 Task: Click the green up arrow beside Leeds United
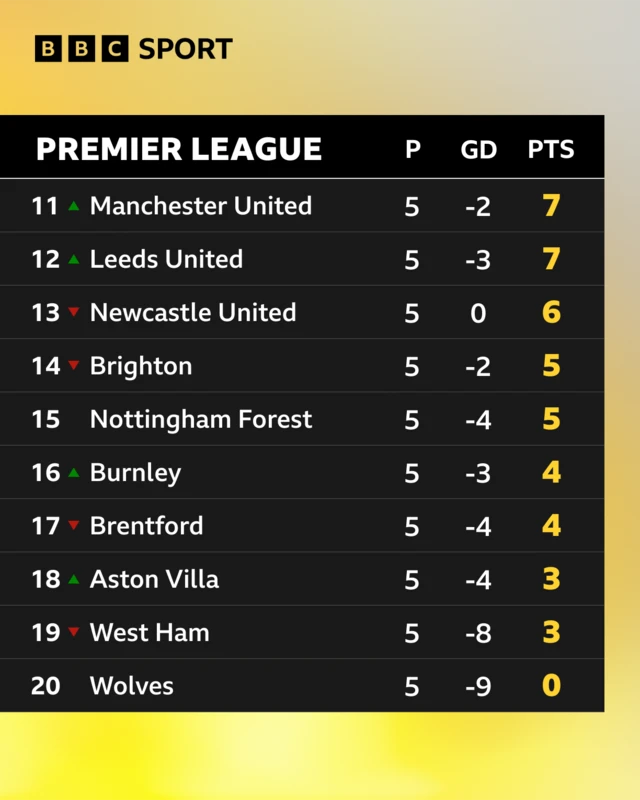[x=73, y=259]
